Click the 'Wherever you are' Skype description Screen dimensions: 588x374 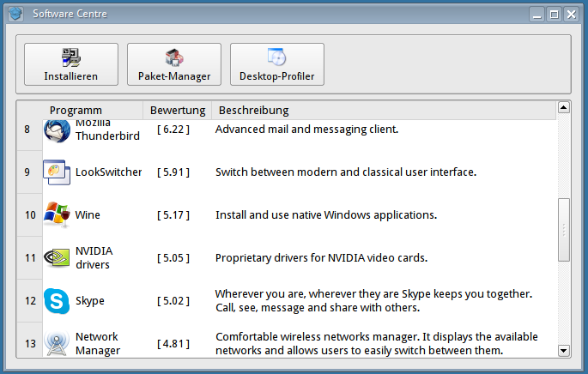coord(373,301)
